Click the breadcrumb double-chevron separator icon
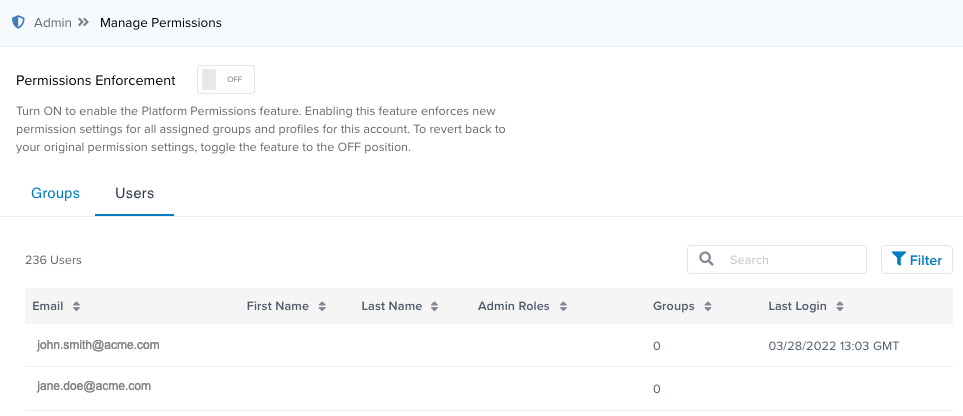The width and height of the screenshot is (963, 416). [84, 22]
